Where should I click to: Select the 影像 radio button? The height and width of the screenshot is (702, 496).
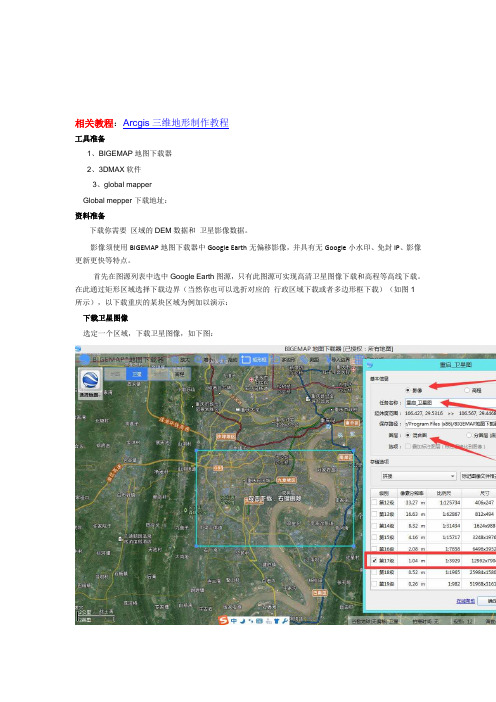coord(407,390)
